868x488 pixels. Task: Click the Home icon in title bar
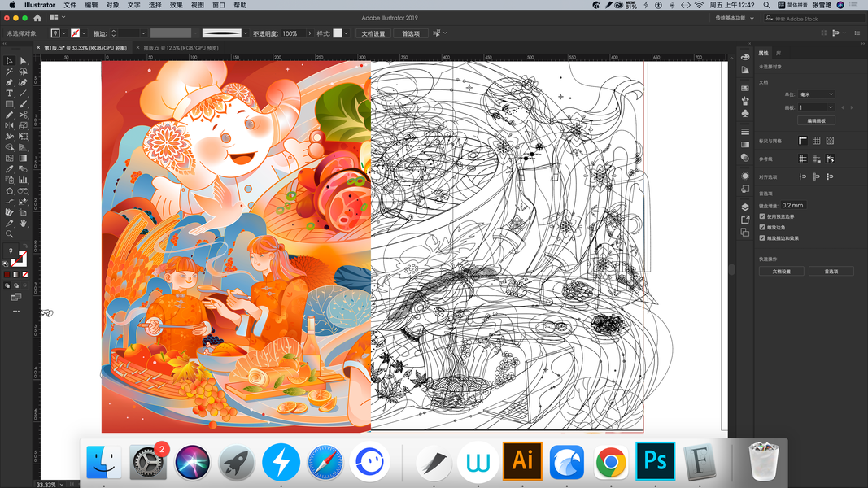pos(37,18)
